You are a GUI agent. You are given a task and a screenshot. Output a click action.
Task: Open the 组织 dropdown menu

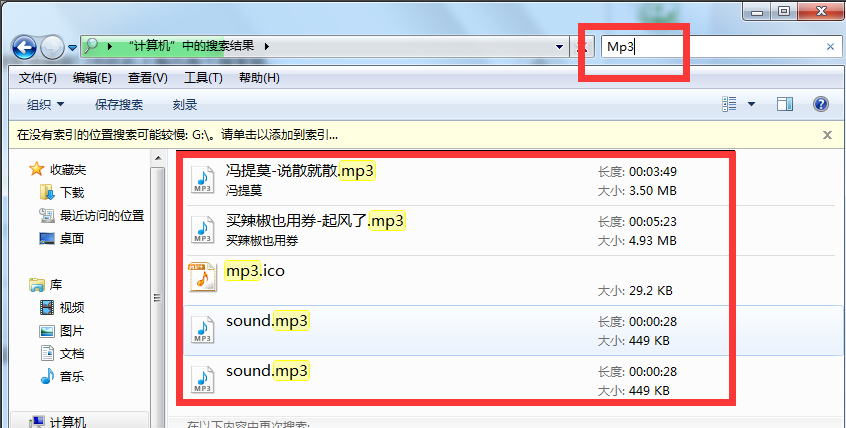[46, 105]
